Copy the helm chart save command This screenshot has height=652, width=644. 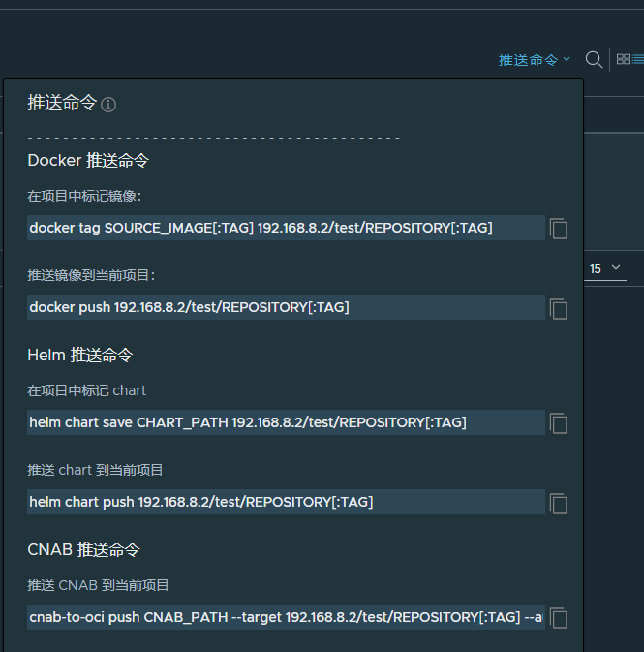(559, 423)
